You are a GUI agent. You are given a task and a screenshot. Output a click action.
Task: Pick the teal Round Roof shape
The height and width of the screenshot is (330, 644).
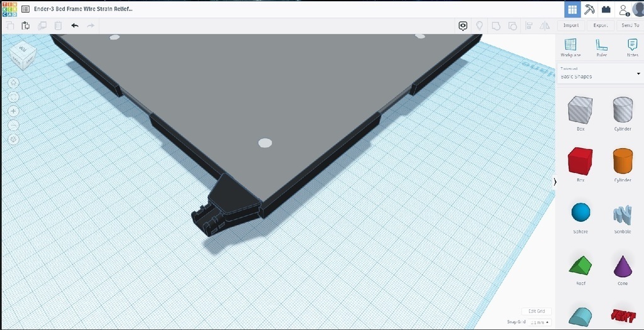pyautogui.click(x=580, y=317)
